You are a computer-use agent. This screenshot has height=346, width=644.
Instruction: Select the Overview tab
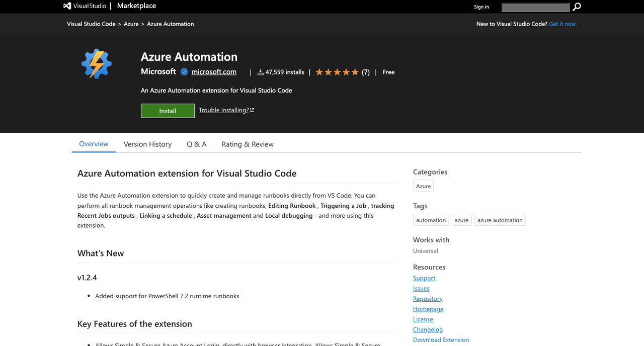(x=94, y=144)
